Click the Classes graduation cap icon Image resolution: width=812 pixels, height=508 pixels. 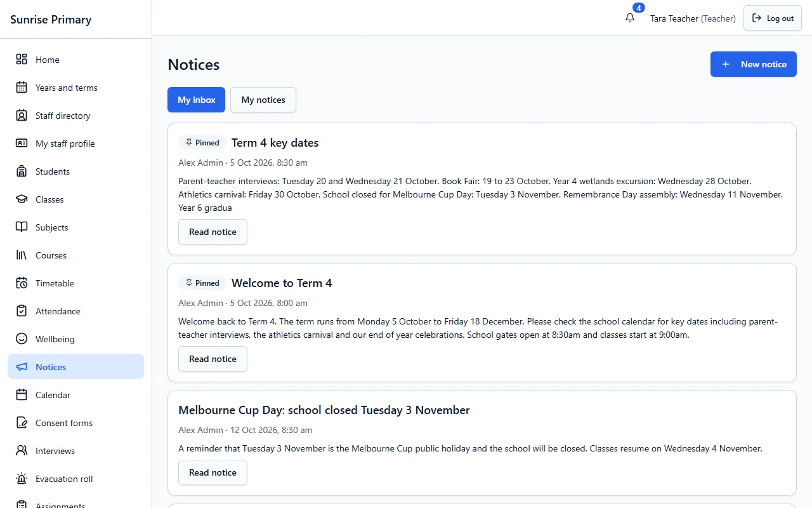click(x=22, y=199)
